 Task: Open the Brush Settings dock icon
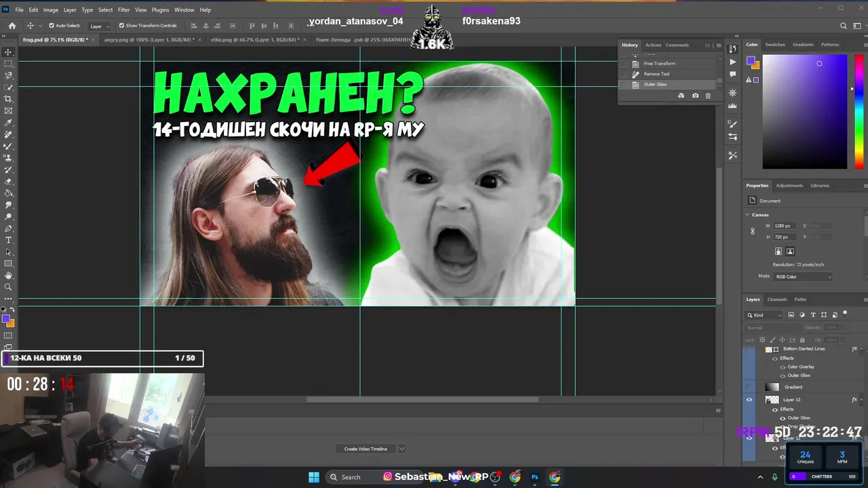click(x=732, y=124)
